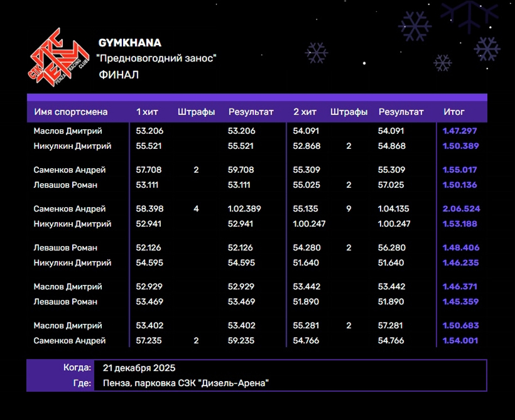Select the "1 хит" column header
The width and height of the screenshot is (515, 420).
pyautogui.click(x=146, y=112)
